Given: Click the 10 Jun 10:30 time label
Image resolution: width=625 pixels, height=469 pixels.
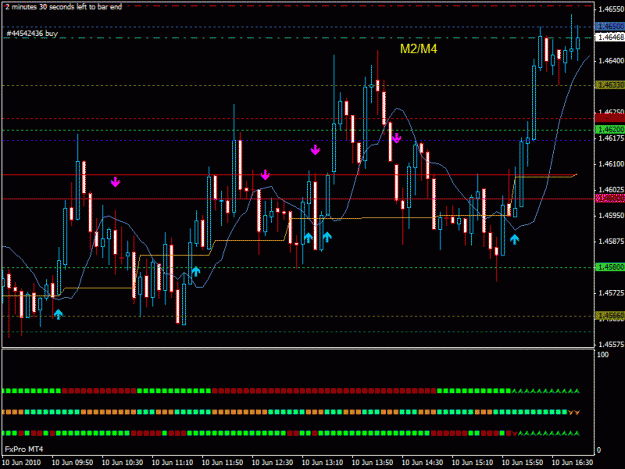Looking at the screenshot, I should coord(122,462).
